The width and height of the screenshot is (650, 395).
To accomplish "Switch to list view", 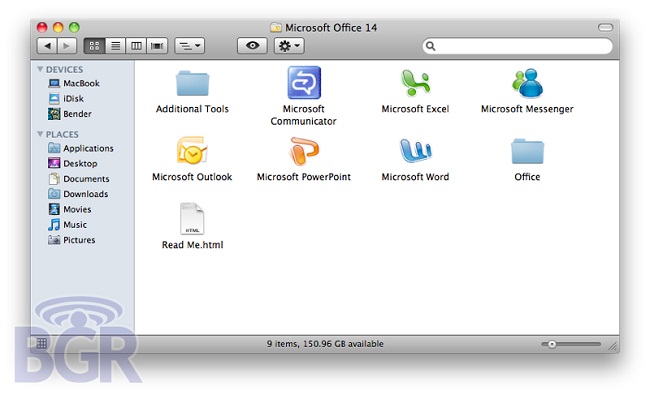I will point(116,46).
